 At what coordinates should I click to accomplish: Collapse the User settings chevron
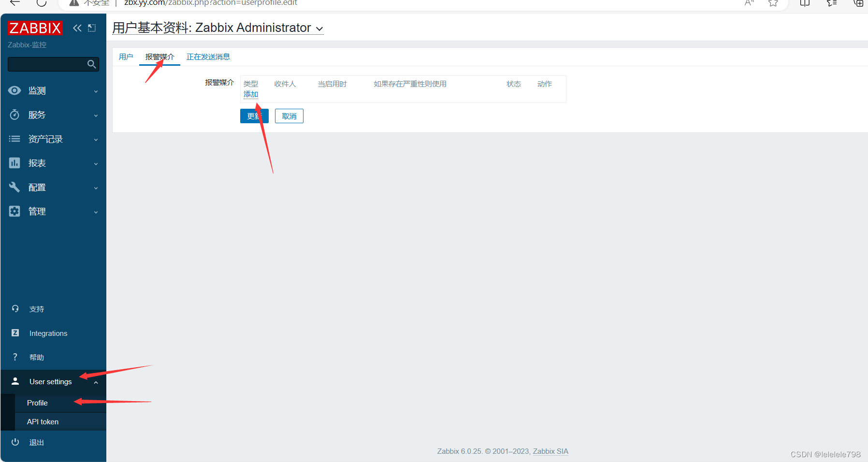[x=96, y=382]
